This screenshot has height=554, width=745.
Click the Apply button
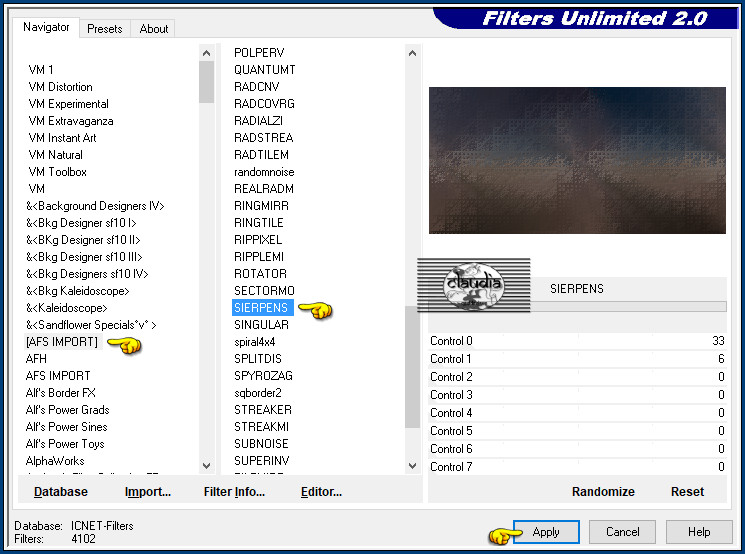(x=546, y=532)
